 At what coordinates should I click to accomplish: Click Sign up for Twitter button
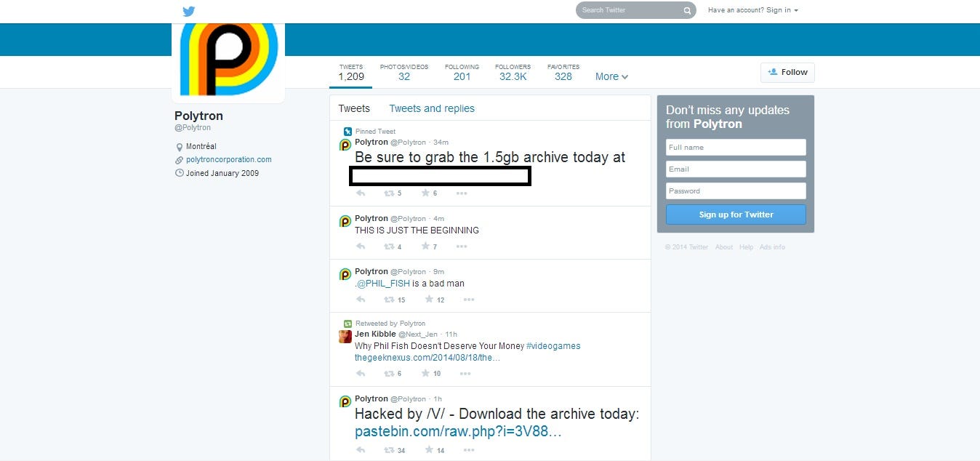click(x=736, y=215)
